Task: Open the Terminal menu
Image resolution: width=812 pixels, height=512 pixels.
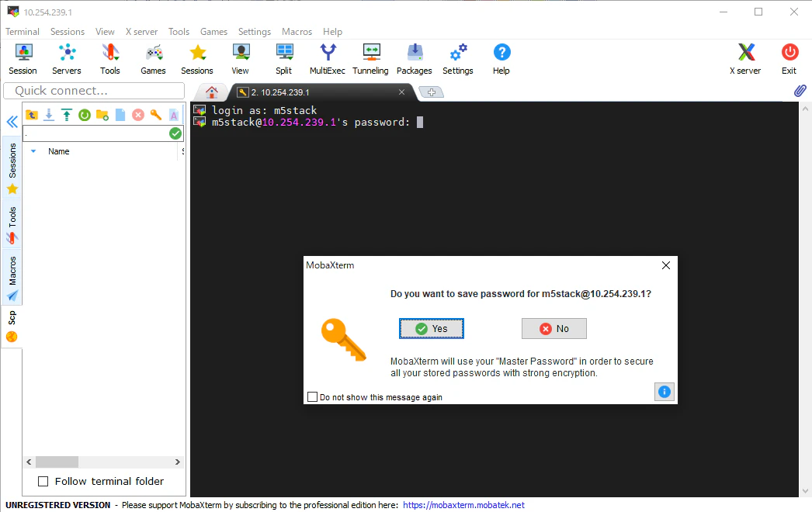Action: (23, 32)
